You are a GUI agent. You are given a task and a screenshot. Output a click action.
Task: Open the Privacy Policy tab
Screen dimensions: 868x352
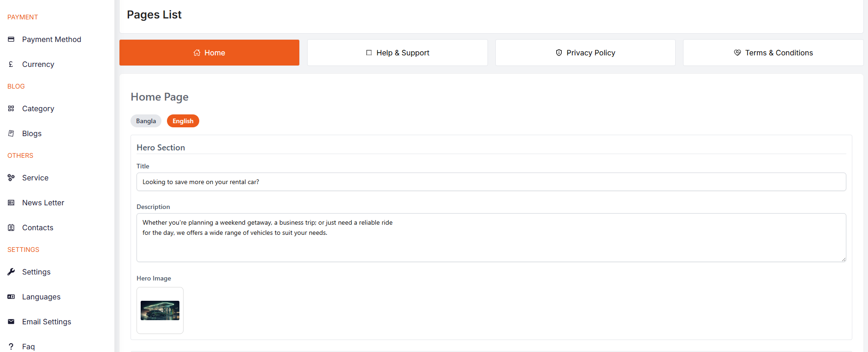[x=585, y=53]
